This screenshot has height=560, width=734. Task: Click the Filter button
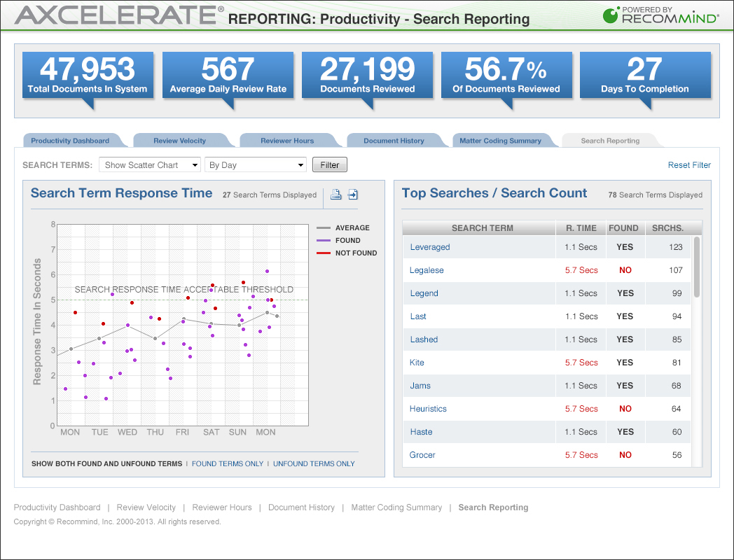[330, 164]
